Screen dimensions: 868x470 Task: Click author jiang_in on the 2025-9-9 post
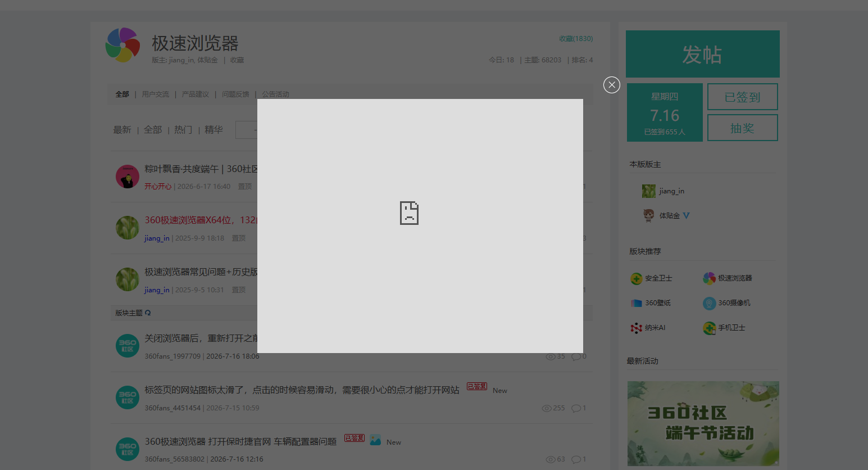tap(157, 238)
